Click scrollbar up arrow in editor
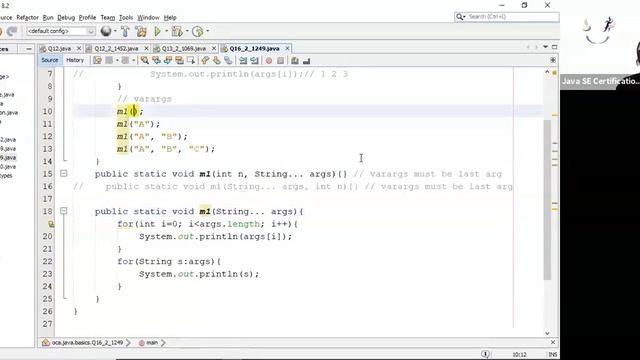The image size is (640, 360). tap(547, 72)
